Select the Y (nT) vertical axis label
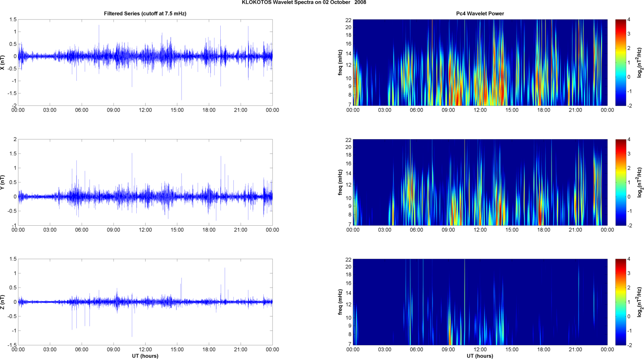The width and height of the screenshot is (644, 359). (x=3, y=182)
